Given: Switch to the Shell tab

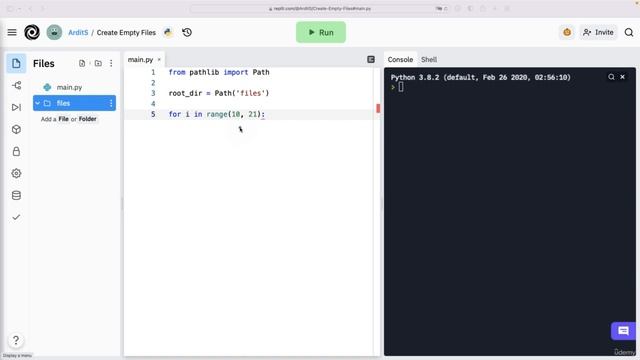Looking at the screenshot, I should 429,60.
